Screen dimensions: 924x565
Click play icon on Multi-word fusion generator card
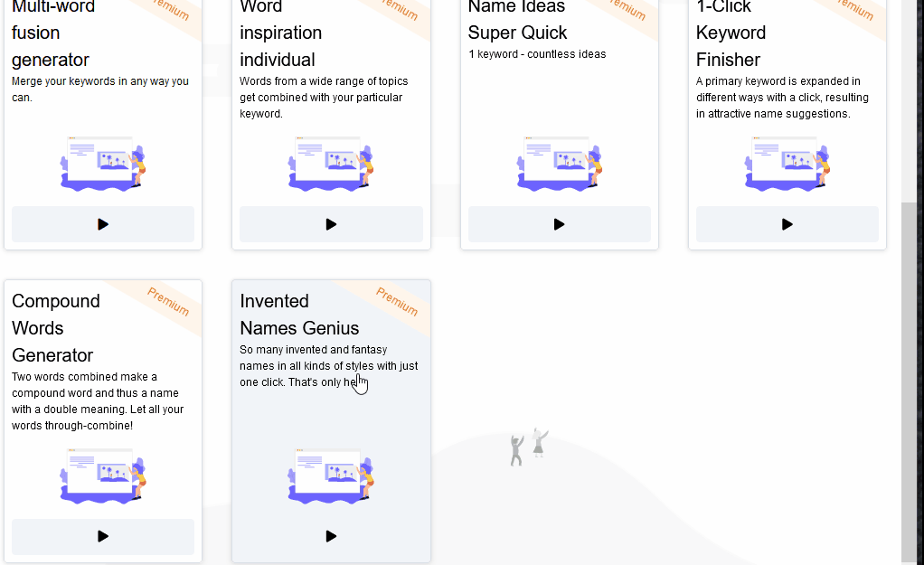click(103, 224)
